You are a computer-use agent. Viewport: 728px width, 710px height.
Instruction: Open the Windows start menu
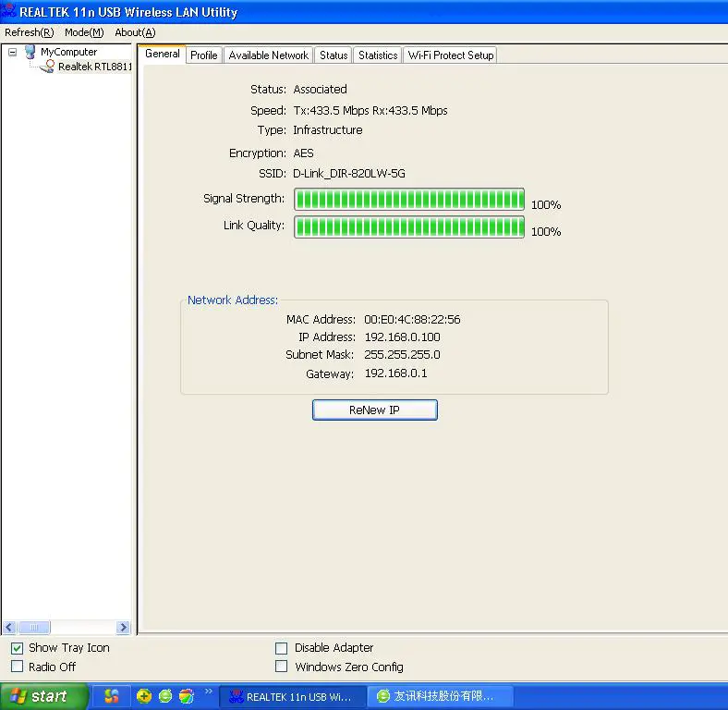[43, 696]
